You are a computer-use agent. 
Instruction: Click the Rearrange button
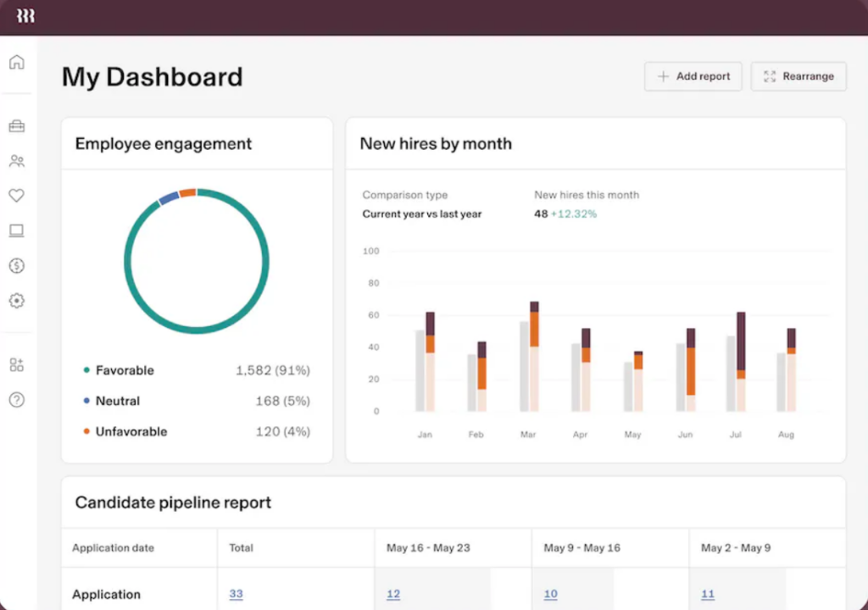tap(798, 76)
